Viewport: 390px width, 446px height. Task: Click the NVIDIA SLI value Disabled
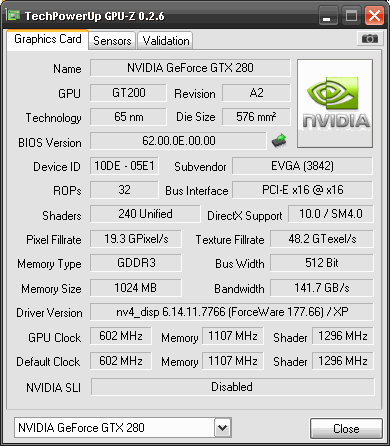232,387
